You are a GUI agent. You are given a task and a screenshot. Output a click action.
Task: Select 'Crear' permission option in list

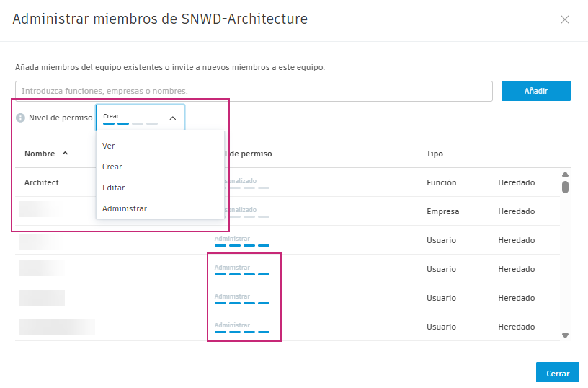pos(112,167)
